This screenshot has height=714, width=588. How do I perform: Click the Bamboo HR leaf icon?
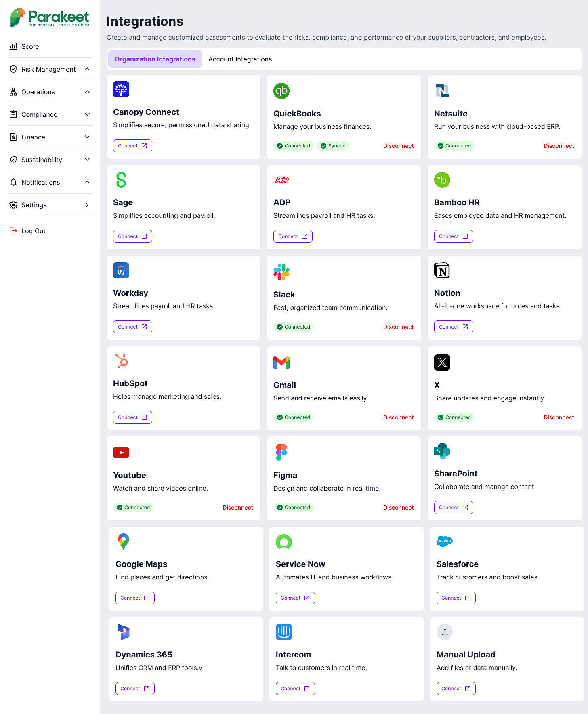click(442, 180)
